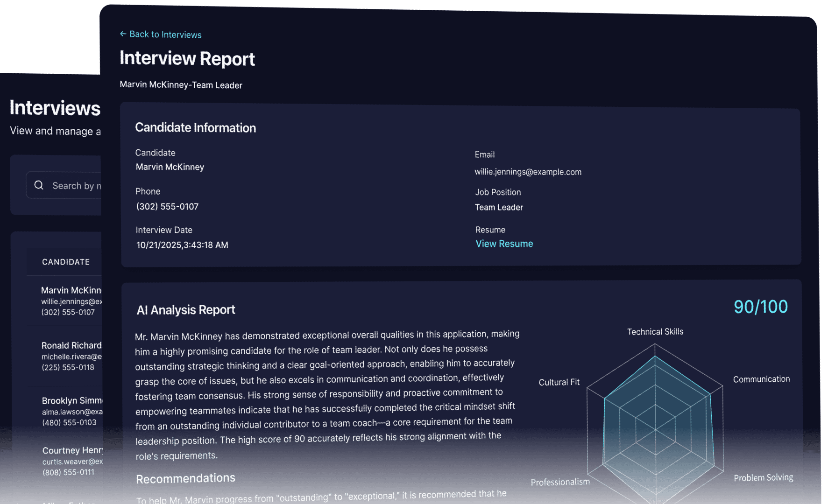
Task: Select Ronald Richard from candidates
Action: pyautogui.click(x=71, y=345)
